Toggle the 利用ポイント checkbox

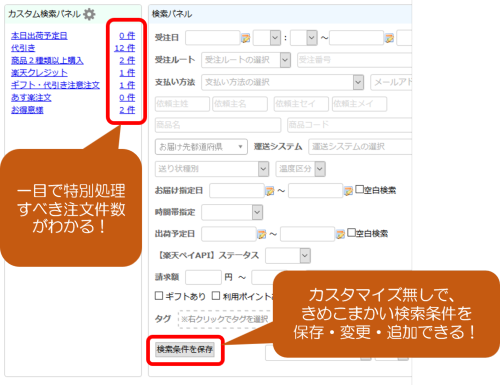216,296
